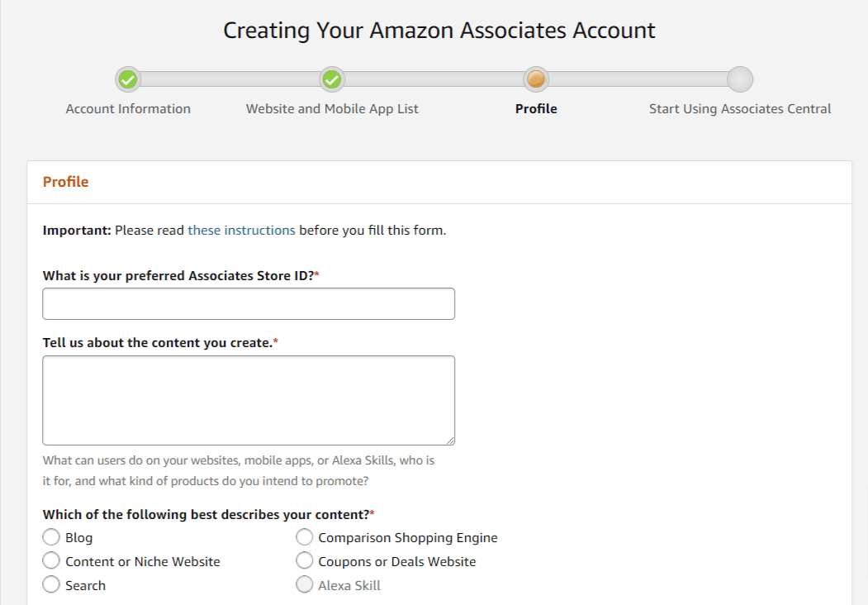Image resolution: width=868 pixels, height=605 pixels.
Task: Go to Website and Mobile App List step
Action: 332,108
